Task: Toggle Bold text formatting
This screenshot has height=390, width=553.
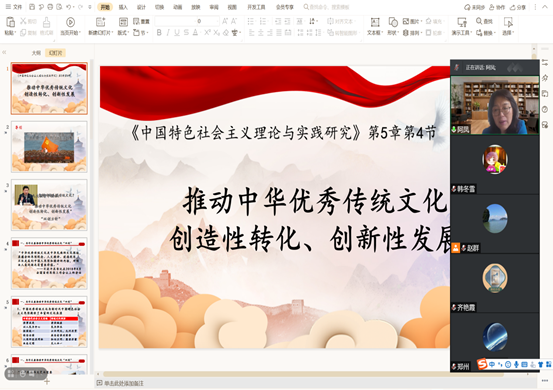Action: 159,32
